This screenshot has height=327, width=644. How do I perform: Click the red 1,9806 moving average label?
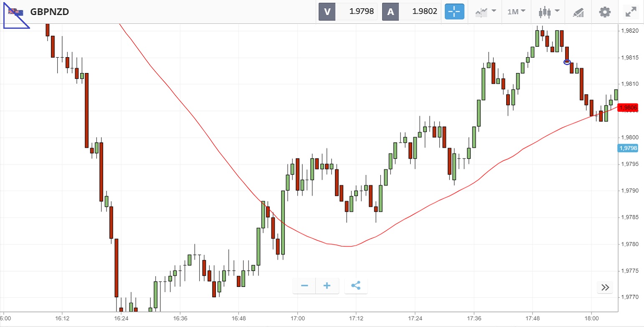629,108
